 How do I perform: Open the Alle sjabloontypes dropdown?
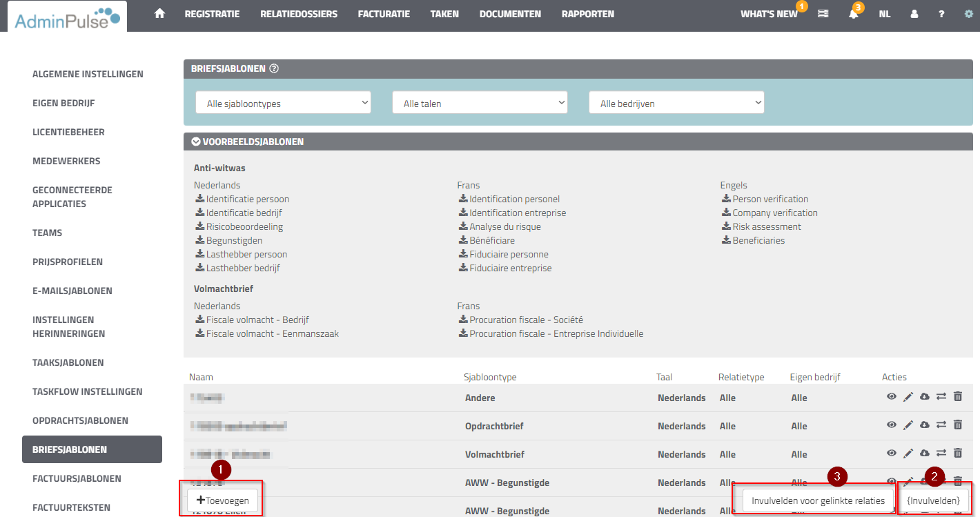tap(283, 101)
